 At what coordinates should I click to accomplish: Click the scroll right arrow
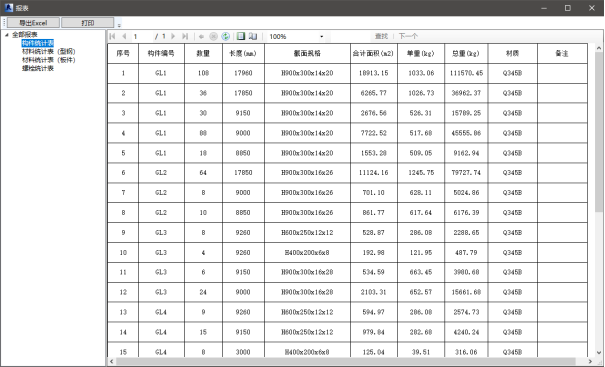point(590,362)
